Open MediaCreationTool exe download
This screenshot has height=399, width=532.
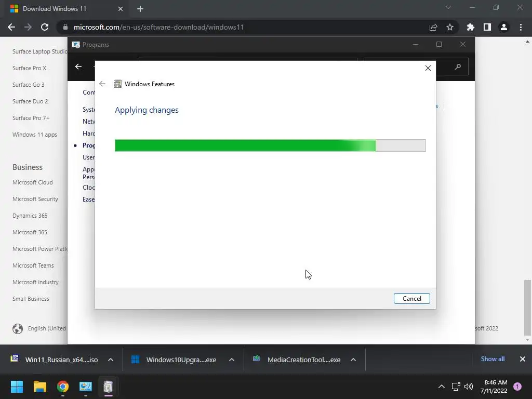tap(297, 360)
